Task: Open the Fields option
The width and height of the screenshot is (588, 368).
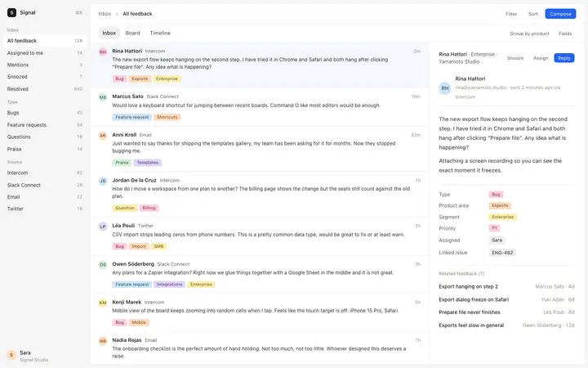Action: click(x=565, y=34)
